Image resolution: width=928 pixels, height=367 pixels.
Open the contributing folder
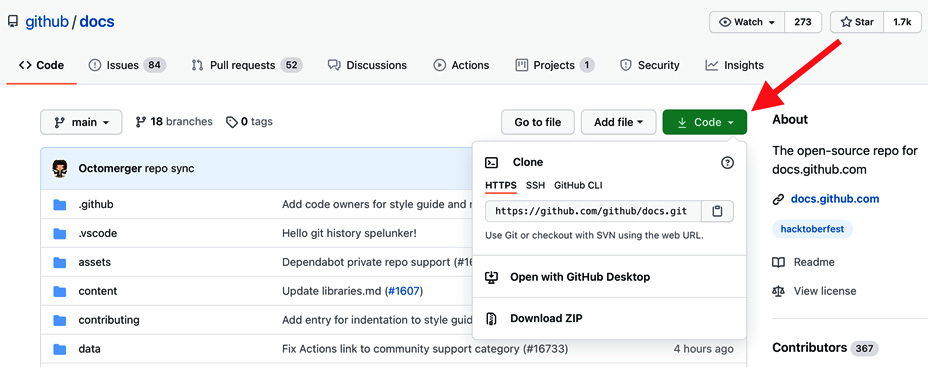tap(109, 320)
